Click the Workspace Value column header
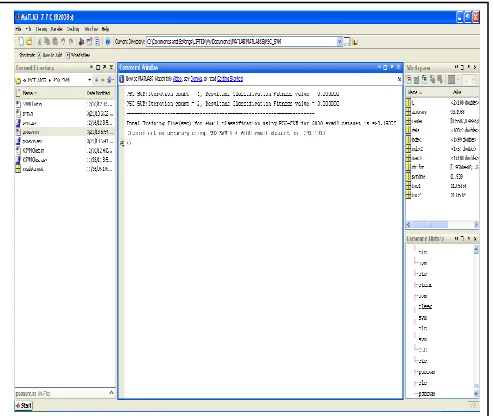494x416 pixels. tap(457, 92)
